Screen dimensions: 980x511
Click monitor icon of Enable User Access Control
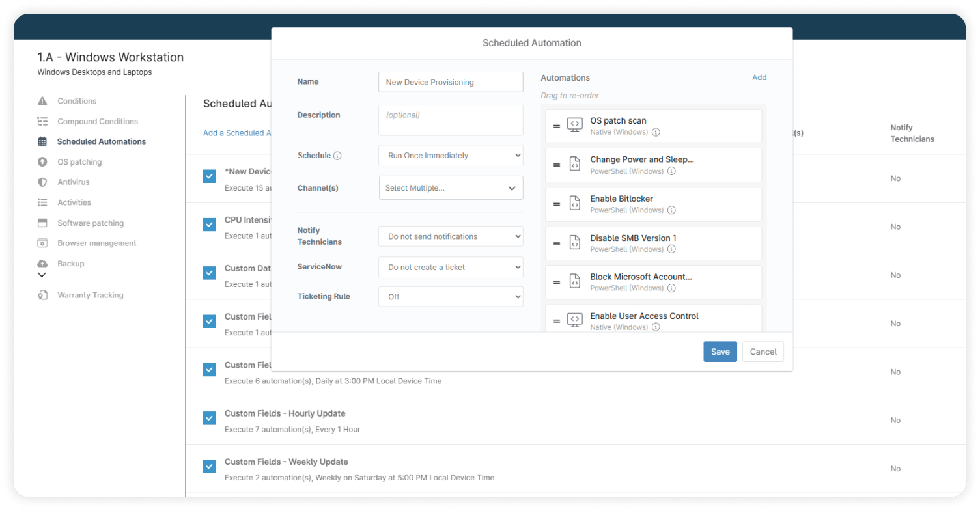tap(574, 320)
